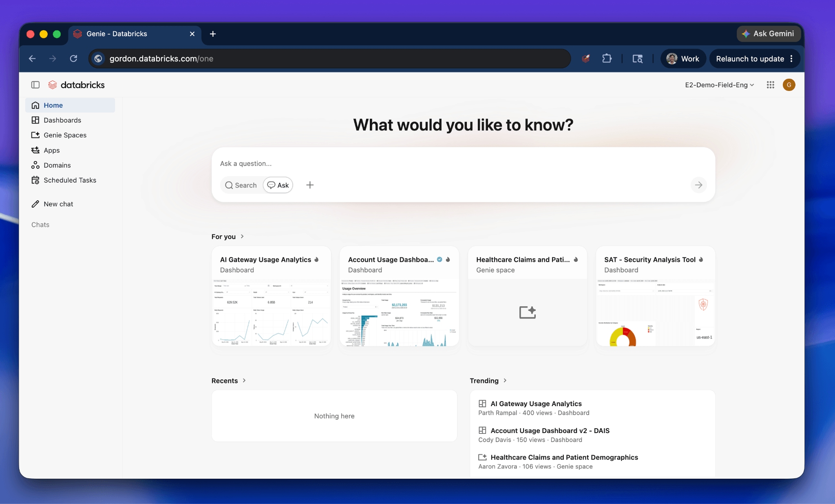Click trending flame icon on AI Gateway card
Image resolution: width=835 pixels, height=504 pixels.
316,259
